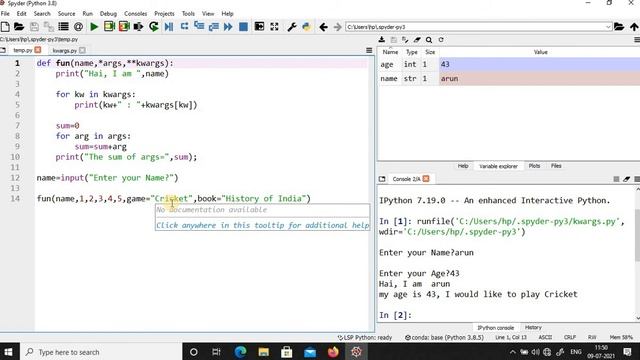The height and width of the screenshot is (360, 640).
Task: Go back with the left arrow icon
Action: 323,27
